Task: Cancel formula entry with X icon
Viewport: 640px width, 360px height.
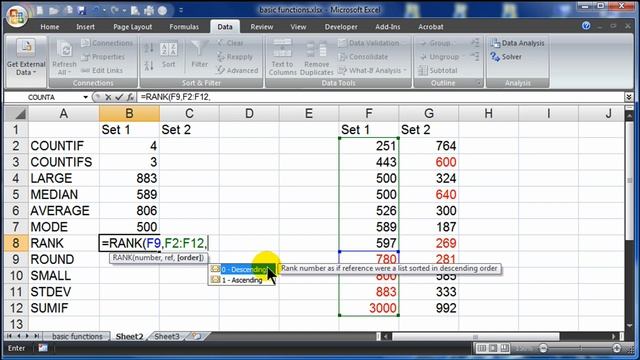Action: pos(108,97)
